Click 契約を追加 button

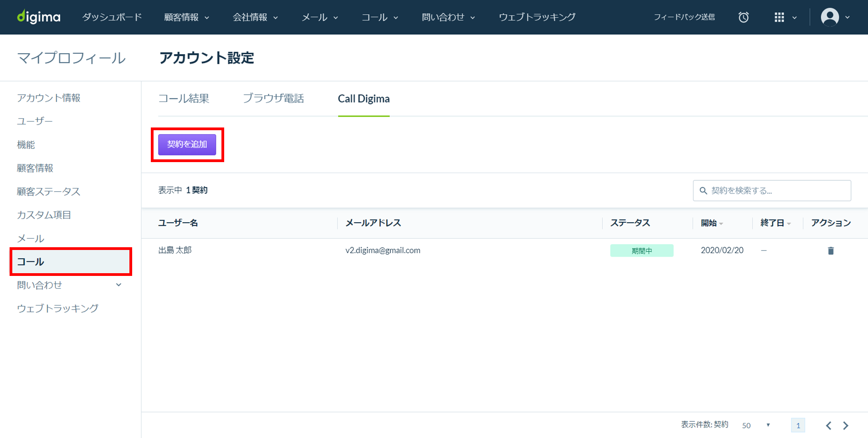[x=187, y=144]
